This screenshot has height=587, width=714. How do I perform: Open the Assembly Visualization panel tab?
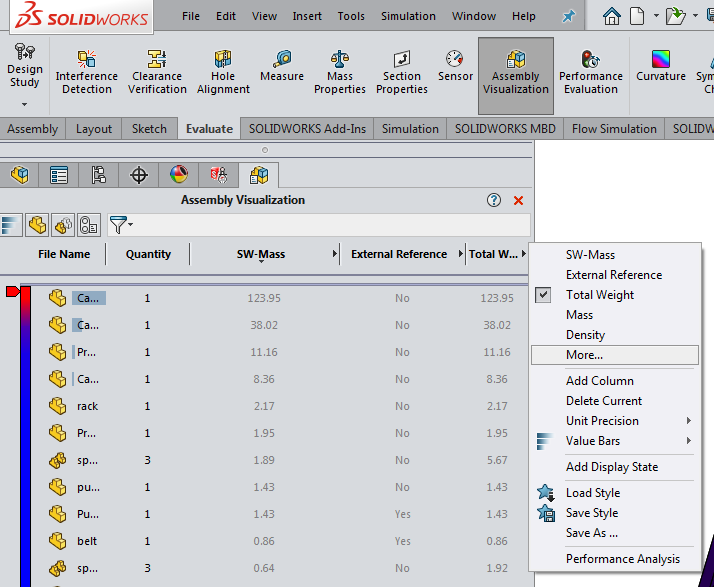pos(259,175)
